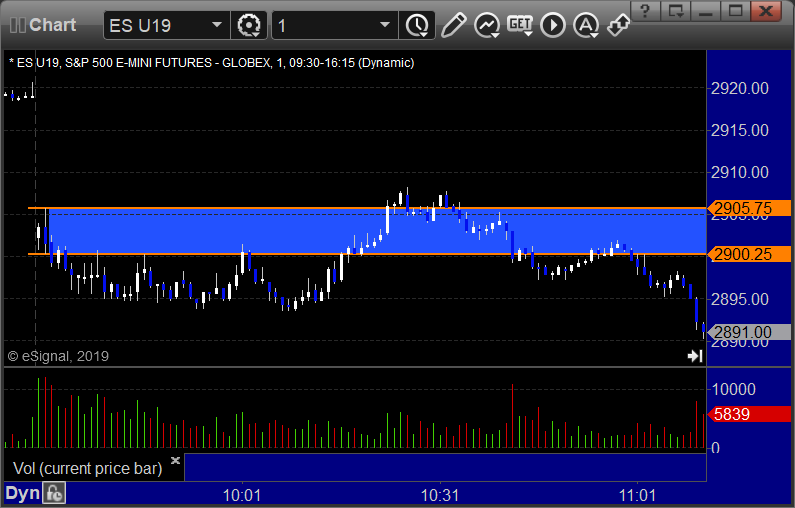
Task: Click the 2920.00 price axis label
Action: pyautogui.click(x=740, y=88)
